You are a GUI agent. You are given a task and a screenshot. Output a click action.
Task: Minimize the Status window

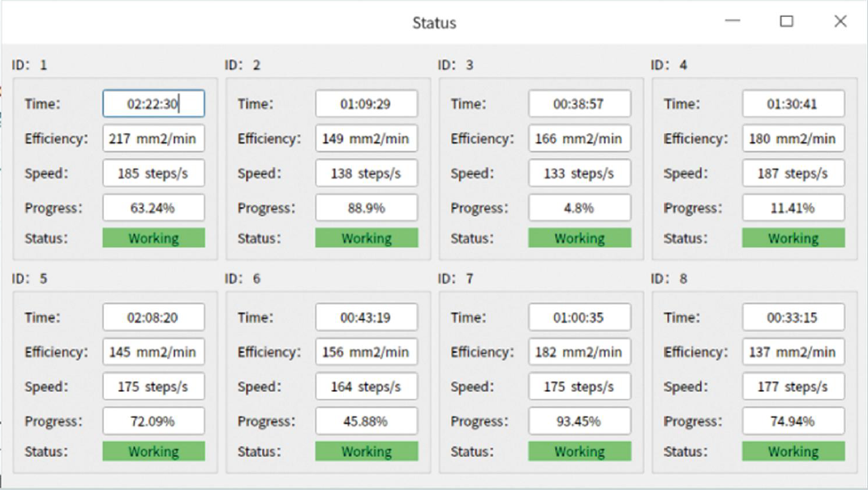(x=733, y=22)
